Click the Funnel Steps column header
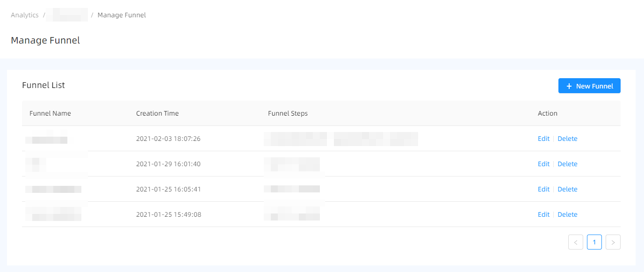 point(287,113)
